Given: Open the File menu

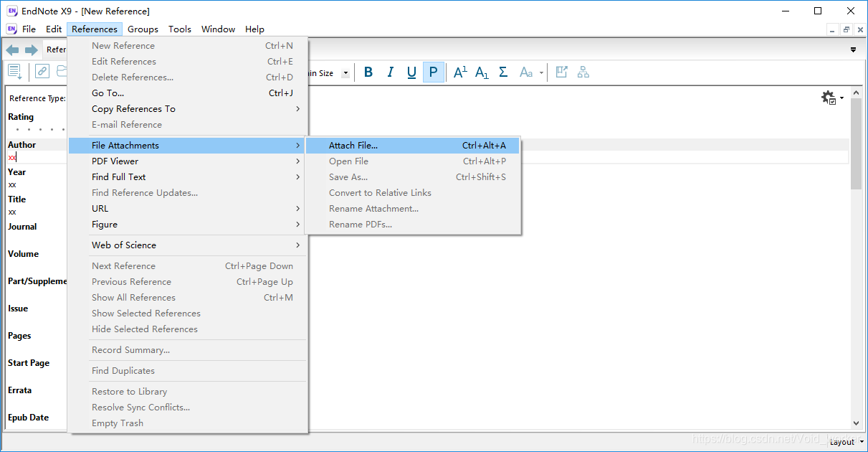Looking at the screenshot, I should (29, 29).
